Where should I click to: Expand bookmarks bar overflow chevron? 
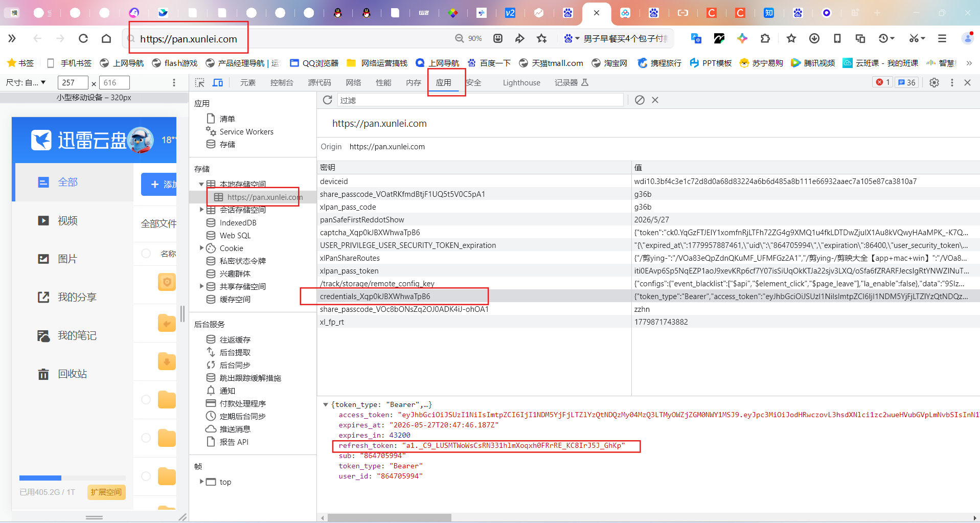coord(969,63)
